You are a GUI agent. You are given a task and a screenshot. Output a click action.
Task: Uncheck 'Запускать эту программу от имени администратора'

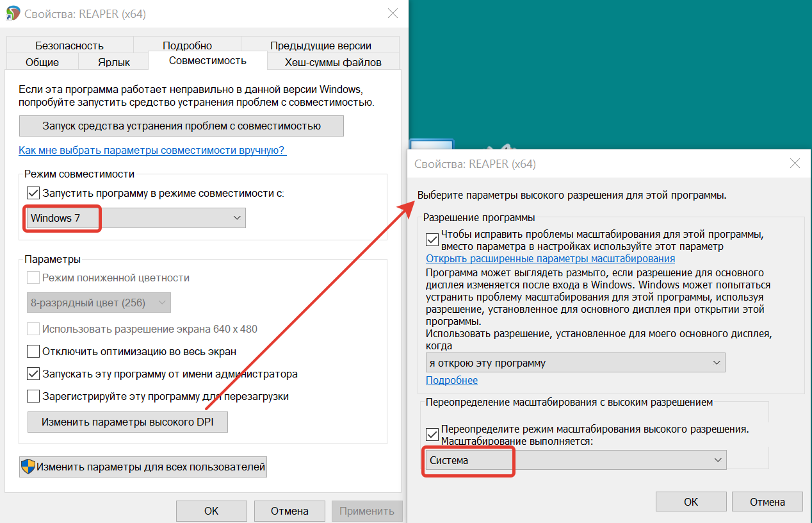point(33,374)
